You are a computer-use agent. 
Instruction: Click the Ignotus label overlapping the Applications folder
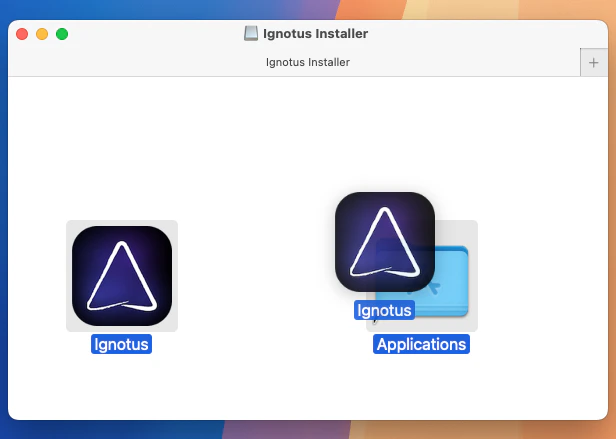(384, 310)
